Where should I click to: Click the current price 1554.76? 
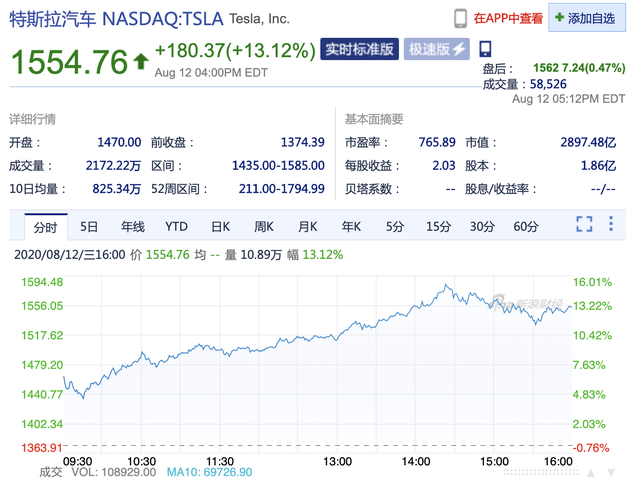coord(69,62)
